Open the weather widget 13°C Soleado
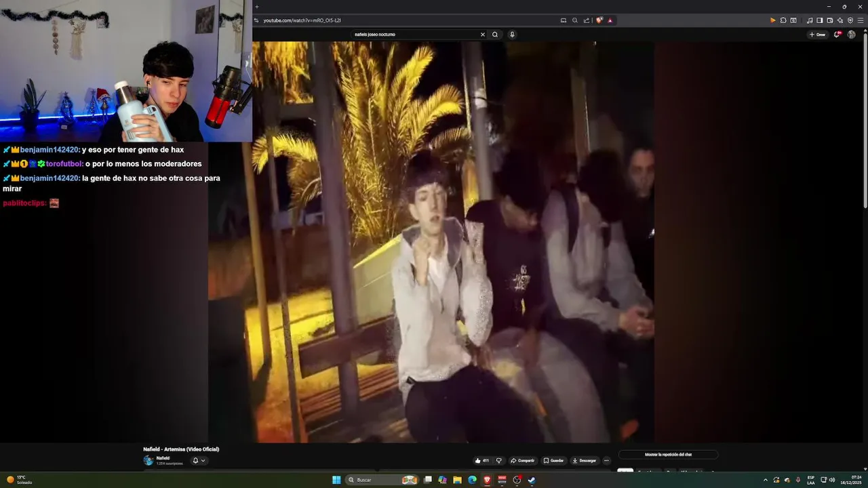This screenshot has height=488, width=868. (x=19, y=480)
